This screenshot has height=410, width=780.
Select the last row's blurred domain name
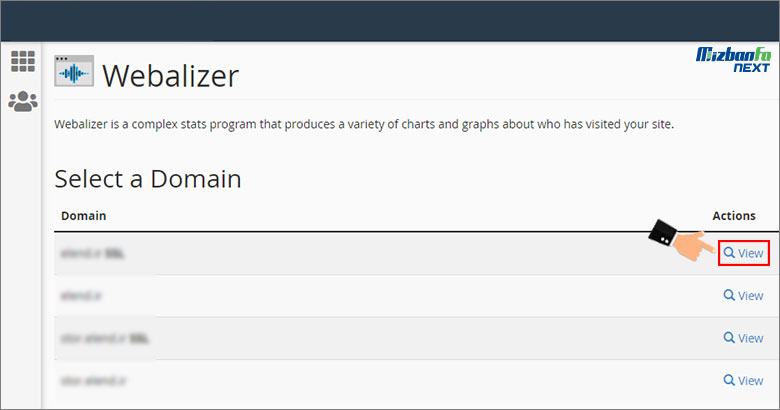[x=94, y=381]
